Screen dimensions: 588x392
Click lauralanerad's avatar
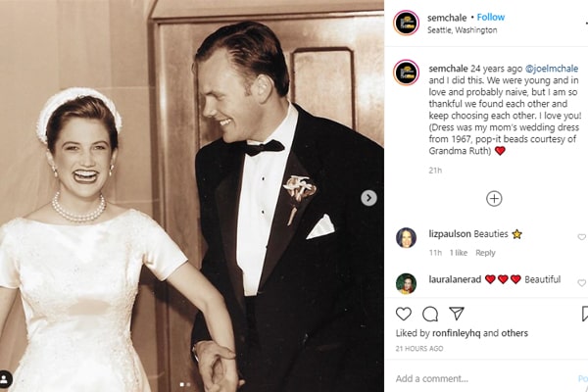click(x=406, y=282)
